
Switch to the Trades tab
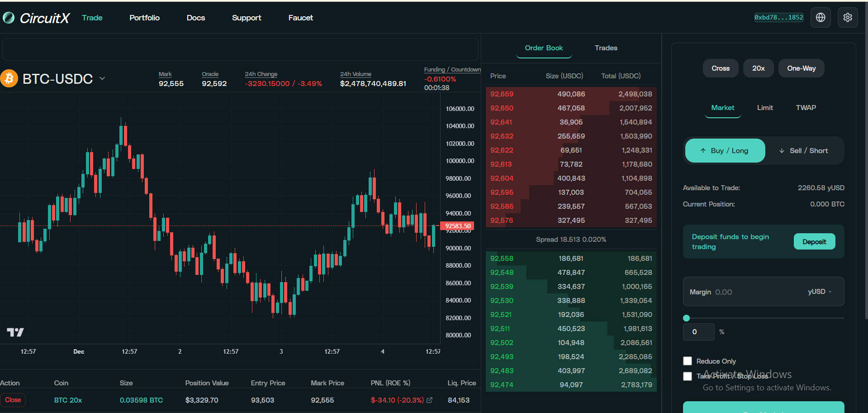tap(606, 48)
